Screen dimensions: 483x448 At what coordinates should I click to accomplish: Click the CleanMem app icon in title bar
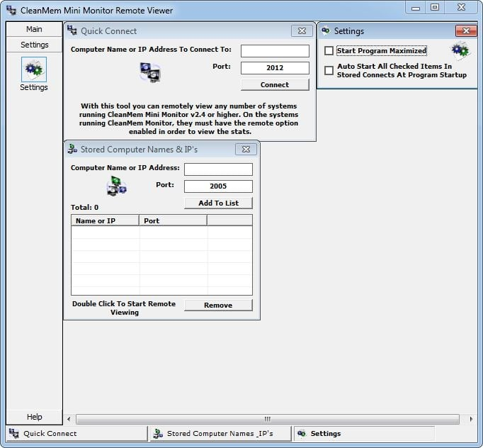point(11,10)
